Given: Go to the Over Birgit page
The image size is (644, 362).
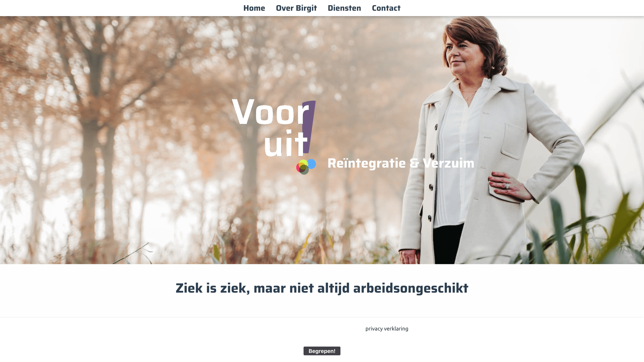Looking at the screenshot, I should point(296,8).
